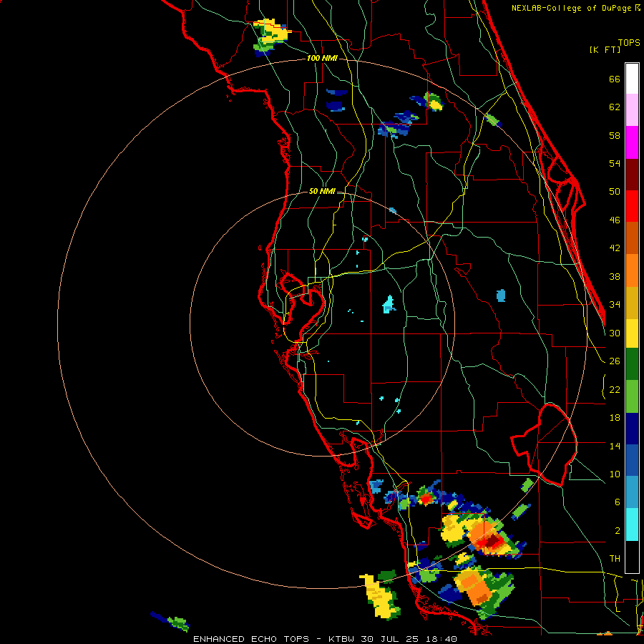Click the magenta 58 kft legend swatch
The image size is (644, 644).
(x=632, y=142)
